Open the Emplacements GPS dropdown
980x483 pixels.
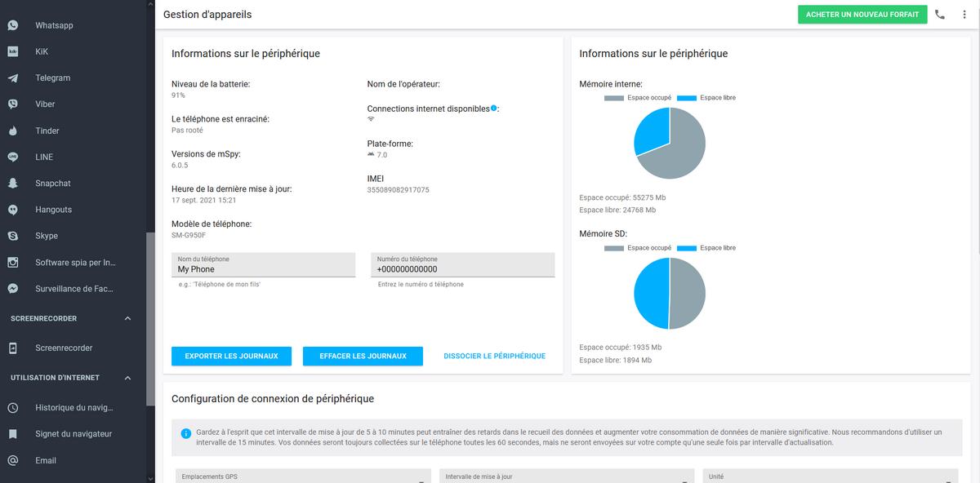point(303,476)
